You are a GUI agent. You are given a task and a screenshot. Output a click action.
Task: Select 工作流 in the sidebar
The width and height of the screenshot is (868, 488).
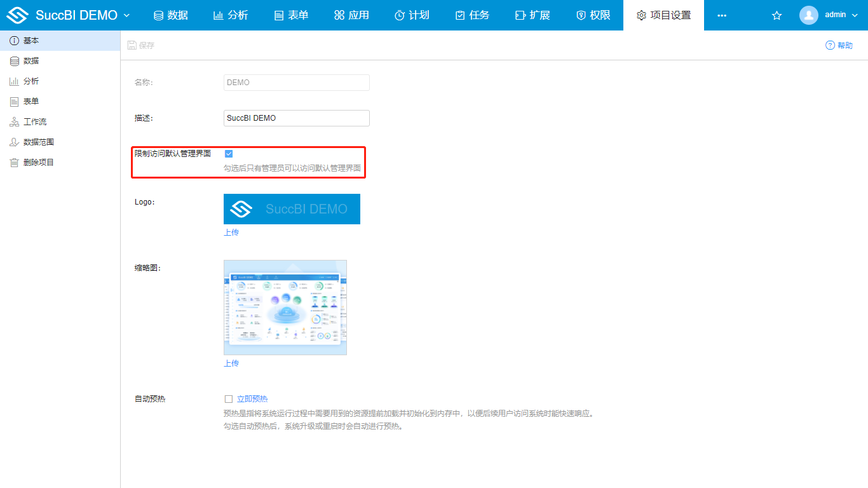click(x=33, y=121)
